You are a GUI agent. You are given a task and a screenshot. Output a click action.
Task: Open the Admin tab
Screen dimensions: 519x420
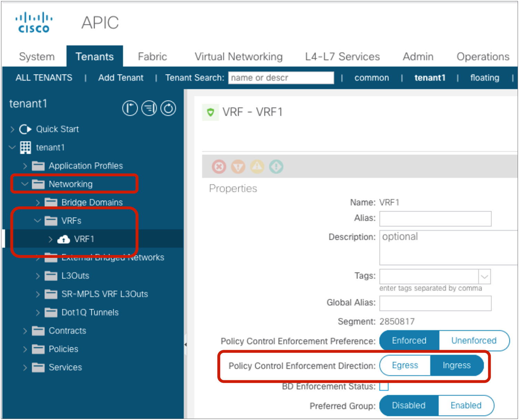click(x=418, y=57)
